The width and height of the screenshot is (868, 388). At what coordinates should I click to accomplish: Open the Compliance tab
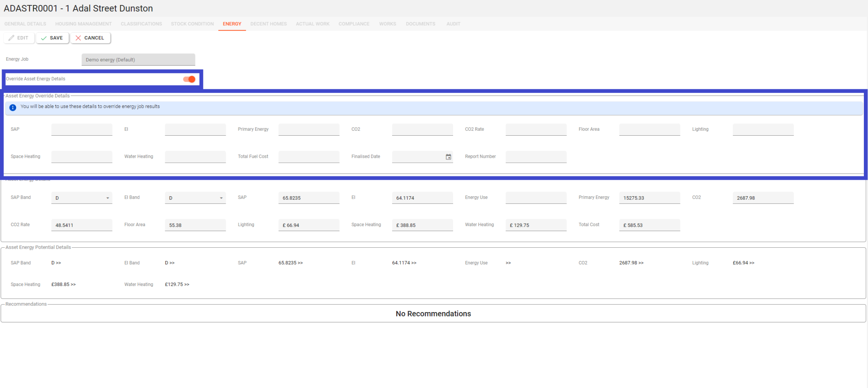pos(354,24)
